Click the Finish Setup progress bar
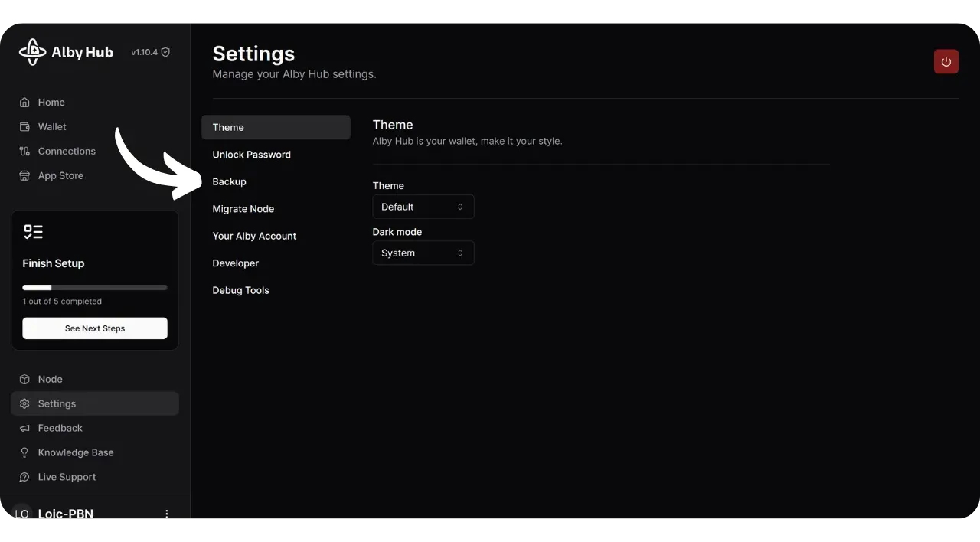The width and height of the screenshot is (980, 542). pos(95,288)
